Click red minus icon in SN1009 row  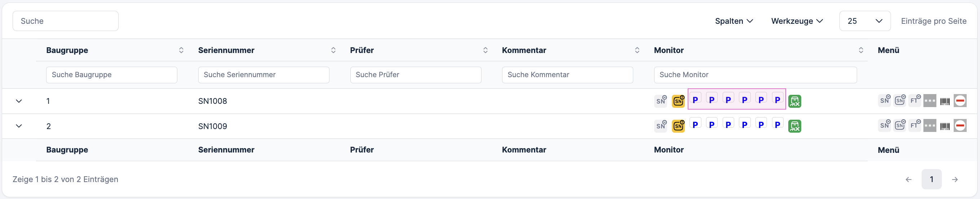(960, 125)
